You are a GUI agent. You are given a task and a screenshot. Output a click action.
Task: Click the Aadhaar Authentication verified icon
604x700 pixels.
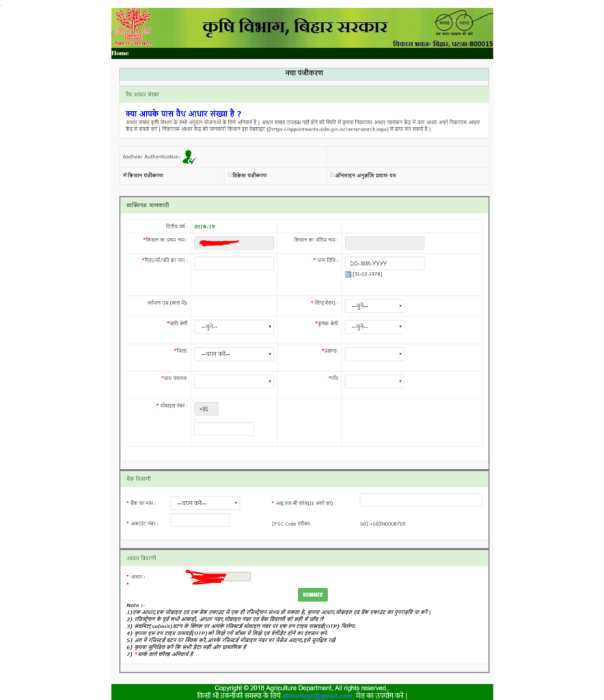189,157
